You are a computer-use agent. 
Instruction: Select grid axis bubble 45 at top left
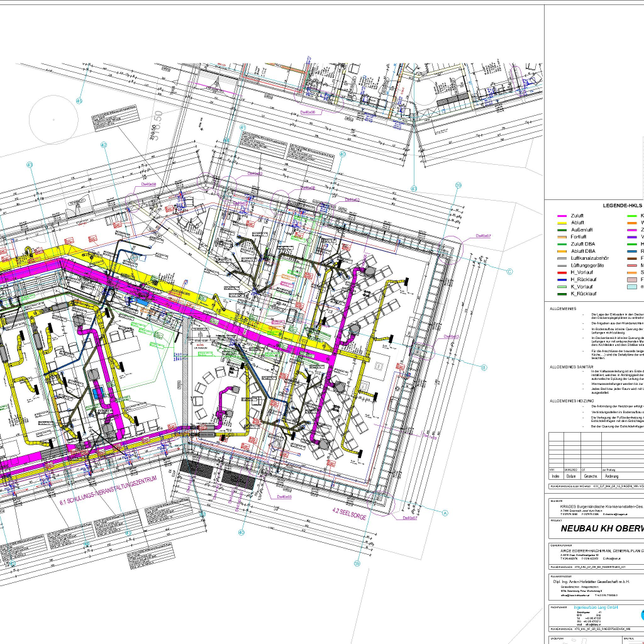click(x=79, y=101)
